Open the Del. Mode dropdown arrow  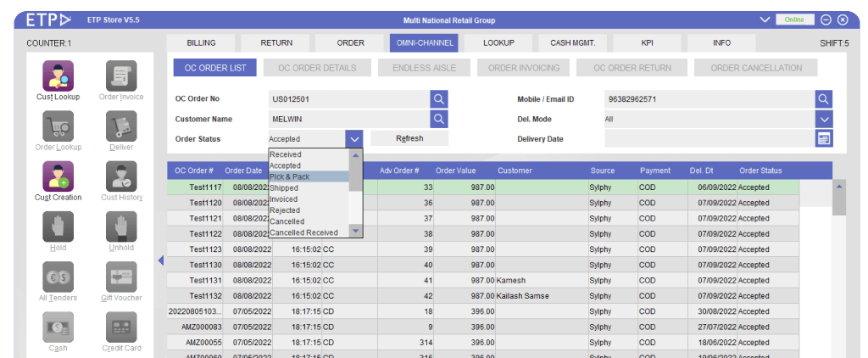pyautogui.click(x=824, y=119)
